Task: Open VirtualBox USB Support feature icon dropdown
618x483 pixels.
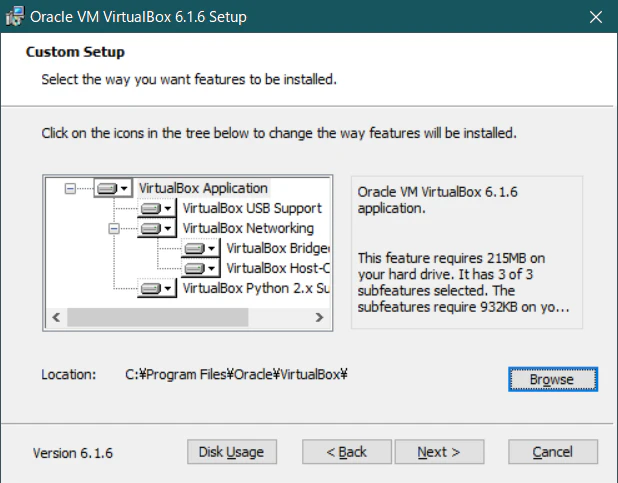Action: coord(156,208)
